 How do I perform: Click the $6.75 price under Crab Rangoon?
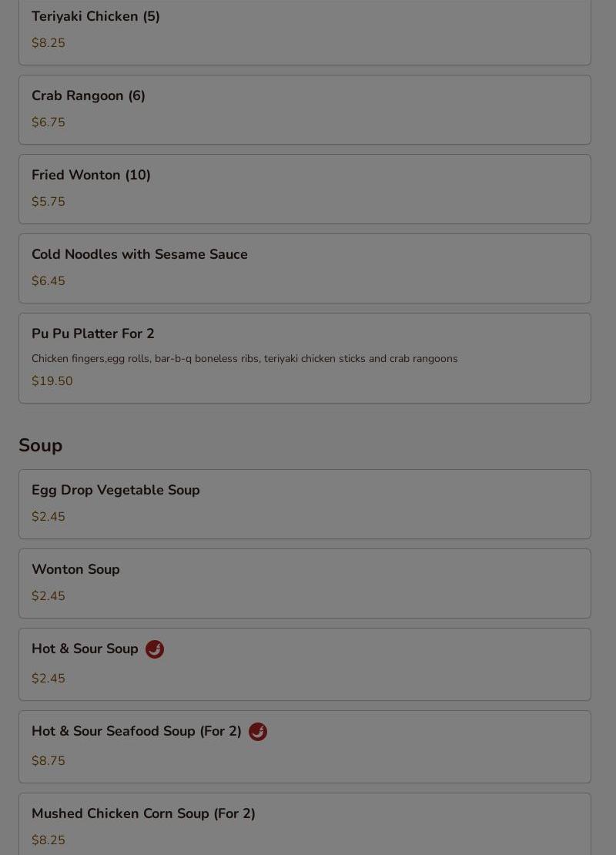49,122
